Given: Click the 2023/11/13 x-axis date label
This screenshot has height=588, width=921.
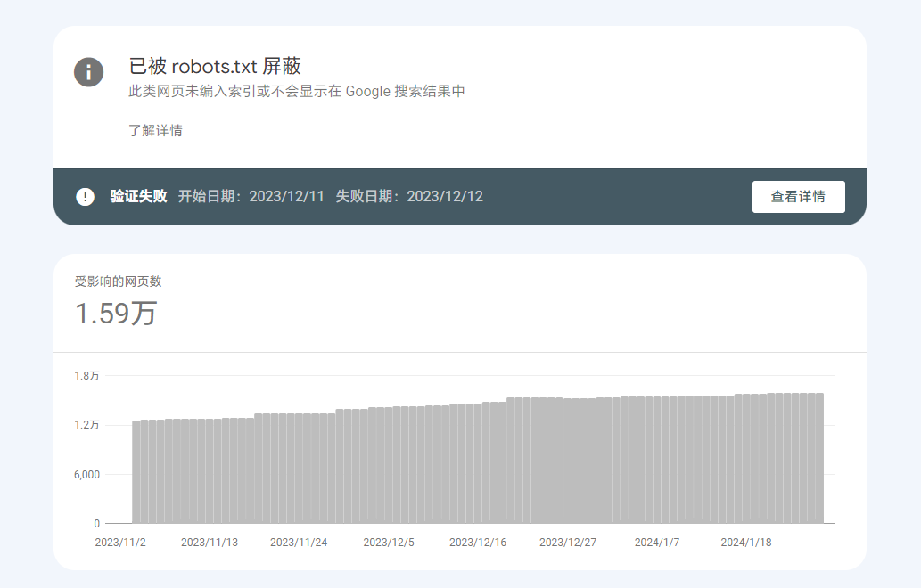Looking at the screenshot, I should click(x=210, y=543).
